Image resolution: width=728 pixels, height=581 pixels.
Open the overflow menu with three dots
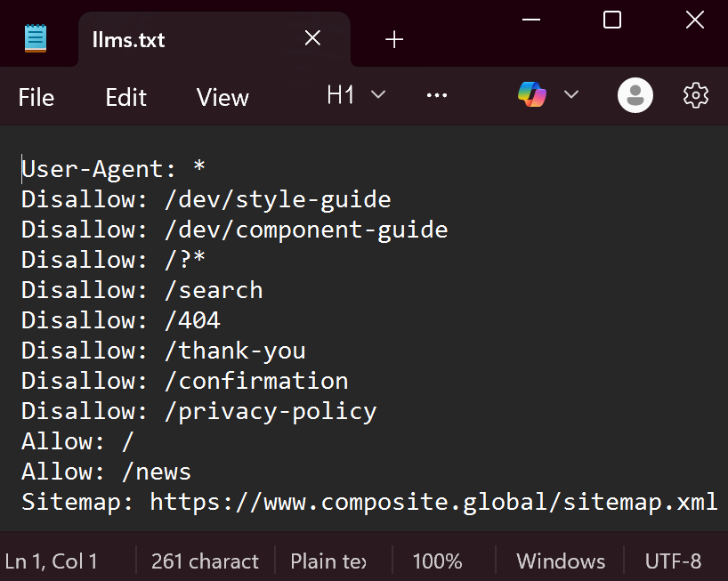(436, 95)
